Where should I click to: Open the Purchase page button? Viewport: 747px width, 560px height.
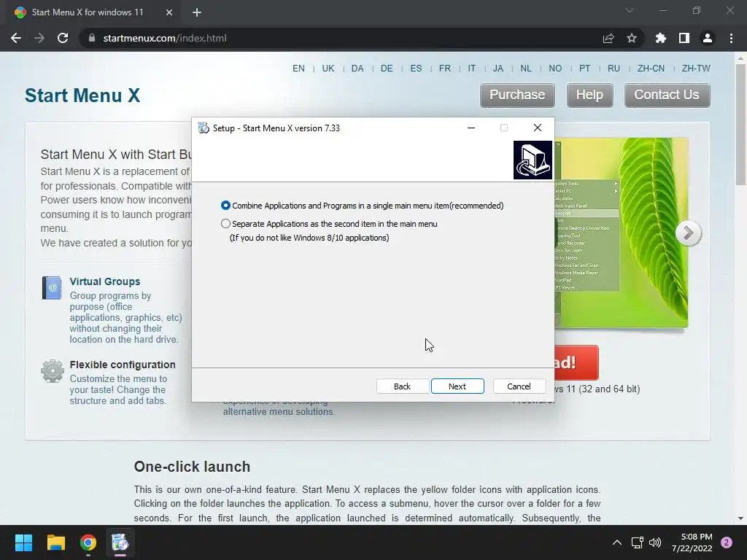click(517, 96)
